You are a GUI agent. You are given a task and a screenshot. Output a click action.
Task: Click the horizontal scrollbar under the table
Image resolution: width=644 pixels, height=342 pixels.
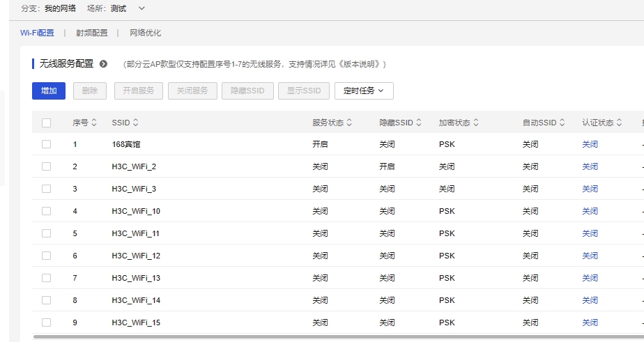335,337
